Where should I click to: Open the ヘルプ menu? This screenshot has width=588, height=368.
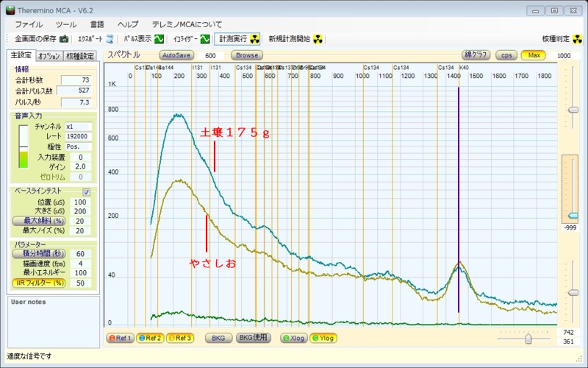[x=128, y=24]
